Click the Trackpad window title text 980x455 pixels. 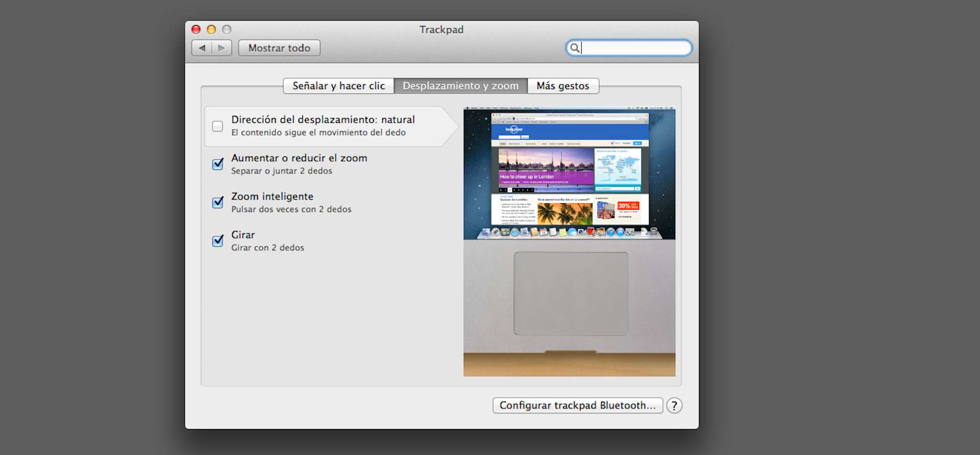click(x=441, y=29)
